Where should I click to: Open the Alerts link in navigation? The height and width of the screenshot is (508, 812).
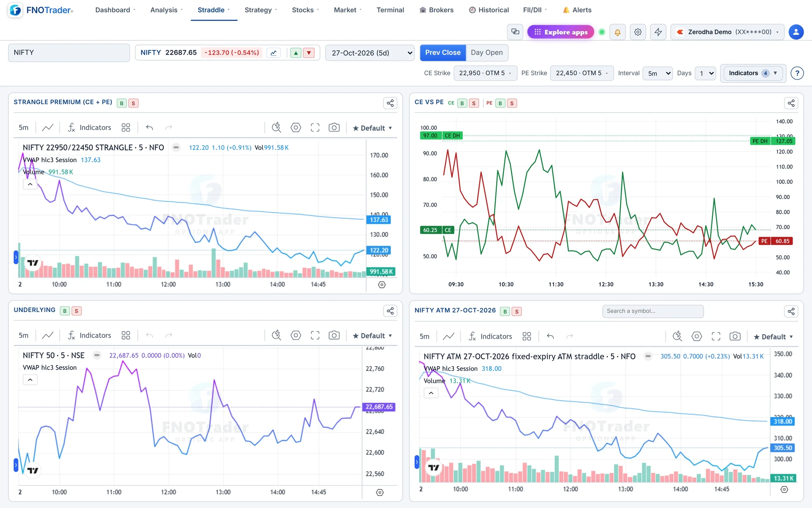pyautogui.click(x=577, y=10)
